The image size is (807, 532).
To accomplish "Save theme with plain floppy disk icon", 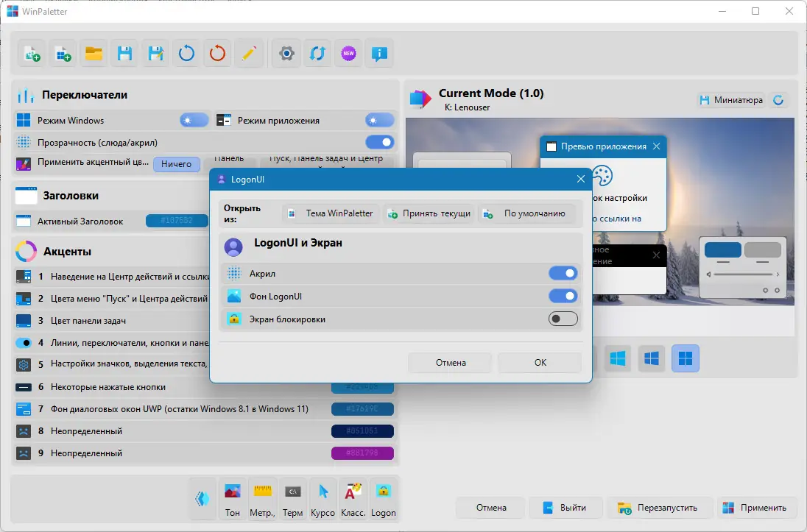I will tap(124, 54).
